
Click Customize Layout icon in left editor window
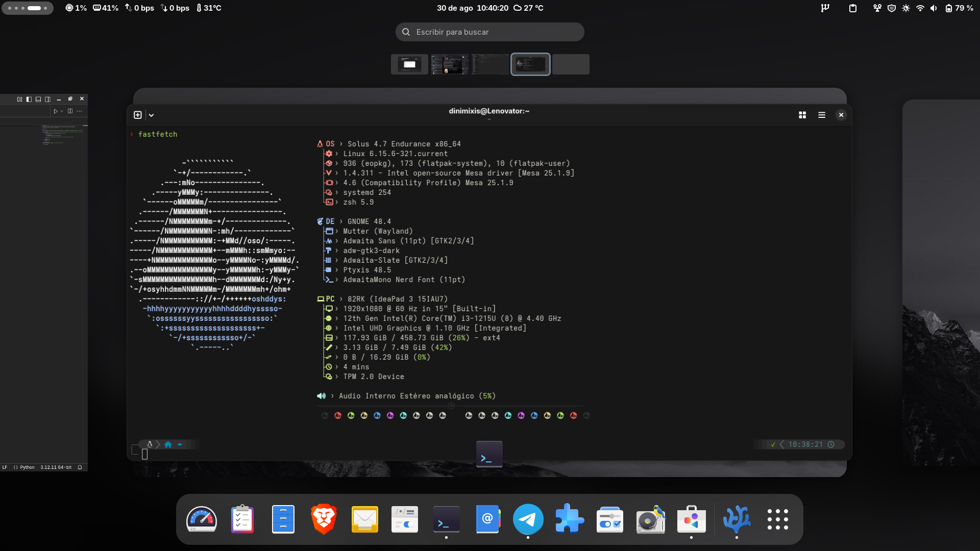[19, 99]
